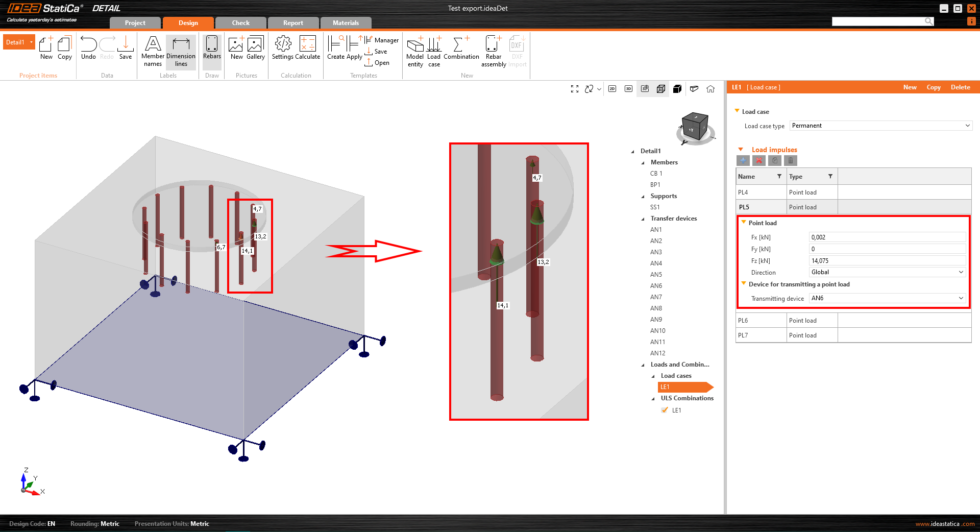
Task: Add a new load impulse with plus icon
Action: click(743, 161)
